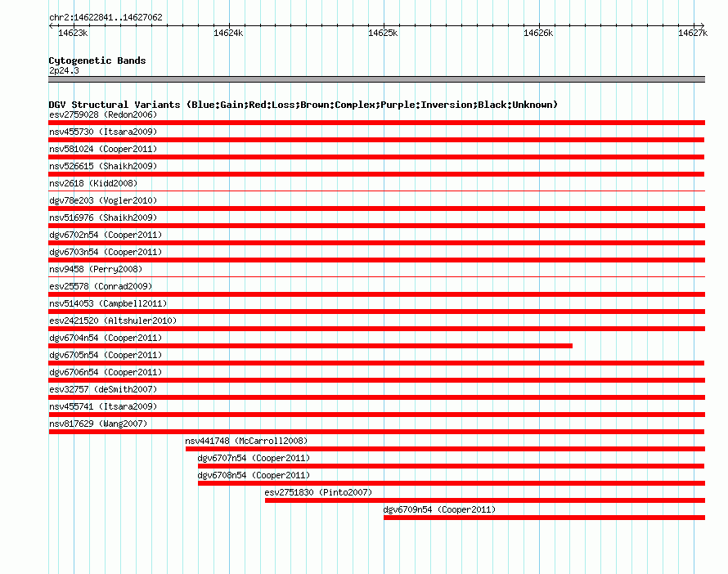Click the 14623k ruler tick label
The image size is (728, 574).
click(x=73, y=33)
